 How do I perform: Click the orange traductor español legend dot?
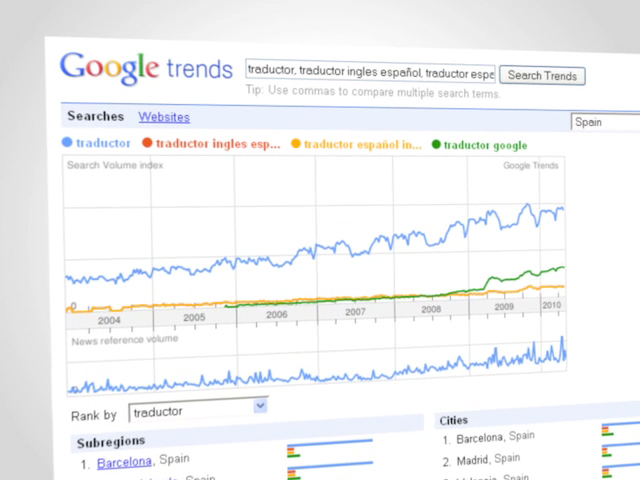pyautogui.click(x=296, y=144)
